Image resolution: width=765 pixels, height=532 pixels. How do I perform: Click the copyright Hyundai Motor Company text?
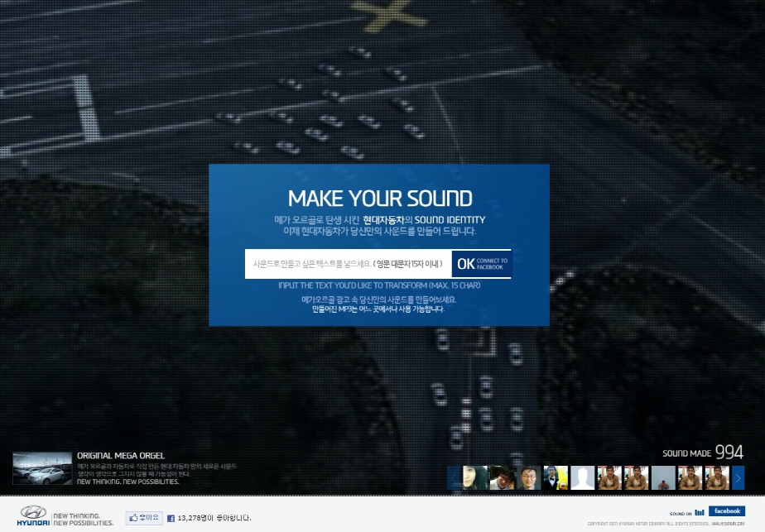pyautogui.click(x=648, y=524)
